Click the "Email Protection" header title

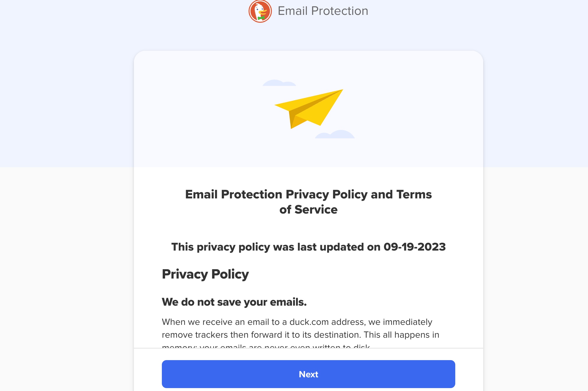coord(323,11)
